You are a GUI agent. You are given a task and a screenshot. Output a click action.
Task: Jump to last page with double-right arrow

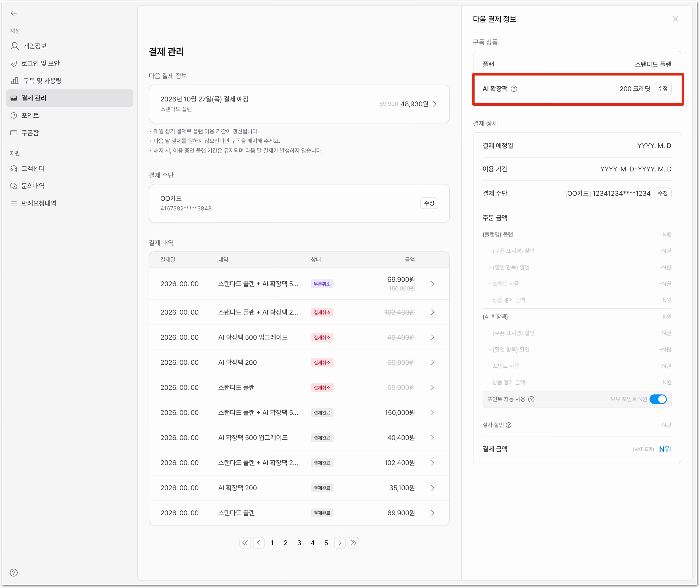tap(353, 543)
